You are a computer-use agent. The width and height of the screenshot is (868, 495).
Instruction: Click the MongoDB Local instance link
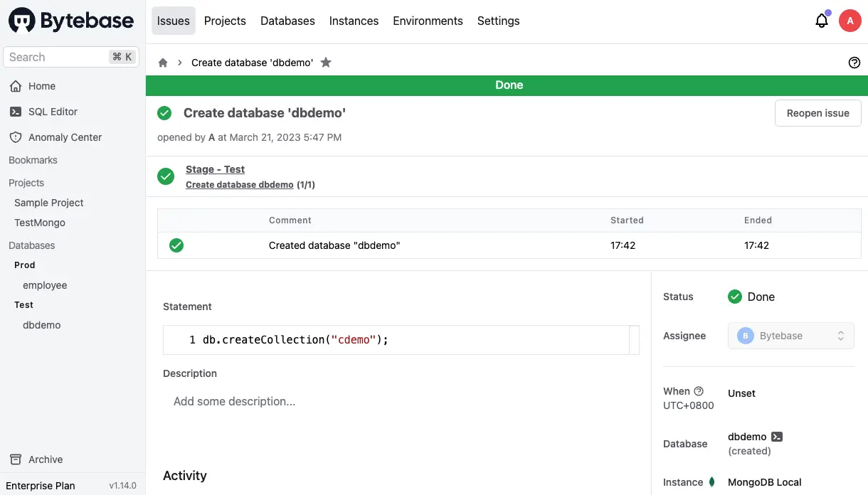coord(765,482)
